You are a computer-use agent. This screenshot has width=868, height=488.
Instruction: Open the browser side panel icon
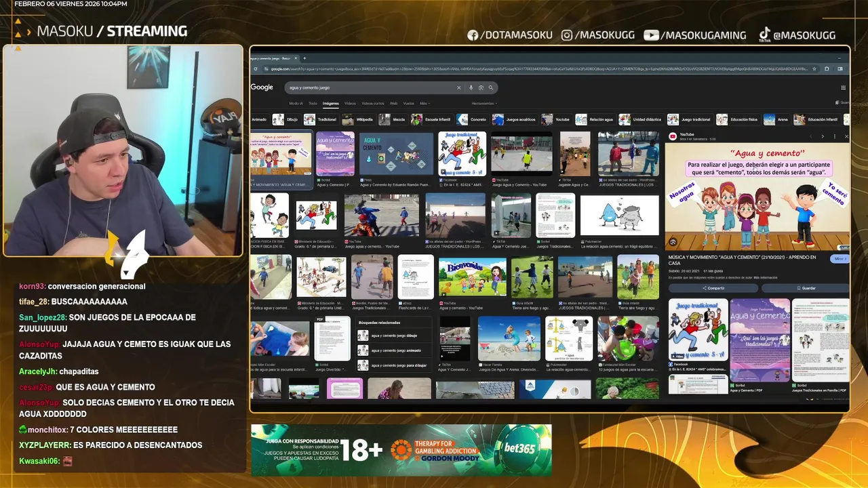840,68
